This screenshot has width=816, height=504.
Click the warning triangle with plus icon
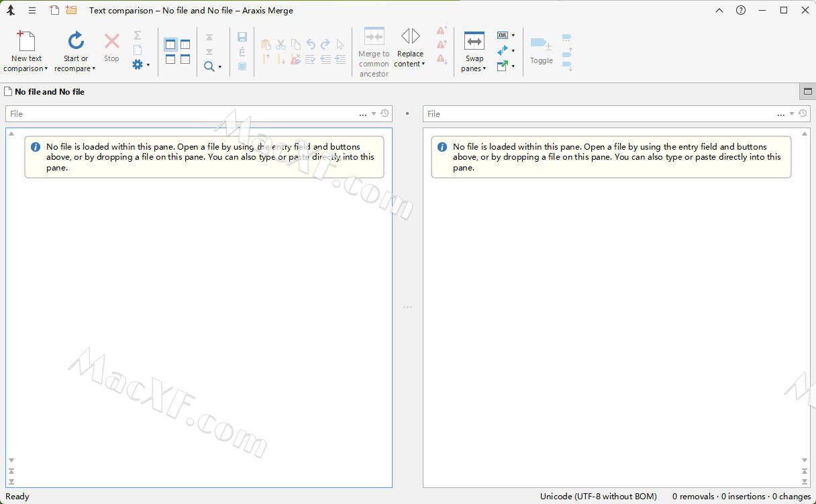point(442,30)
